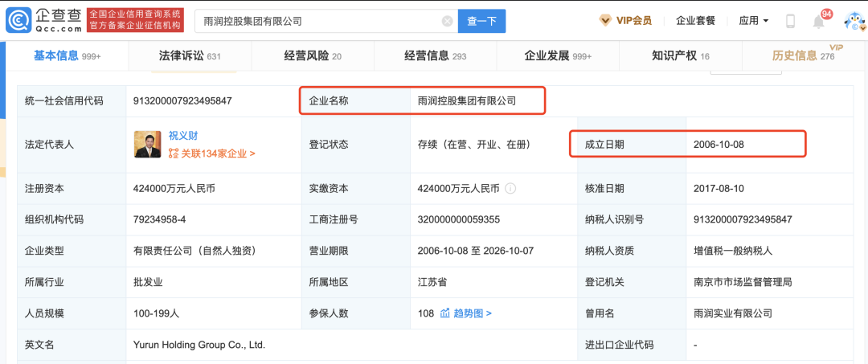Open 关联134家企业 link
The image size is (868, 364).
[212, 153]
